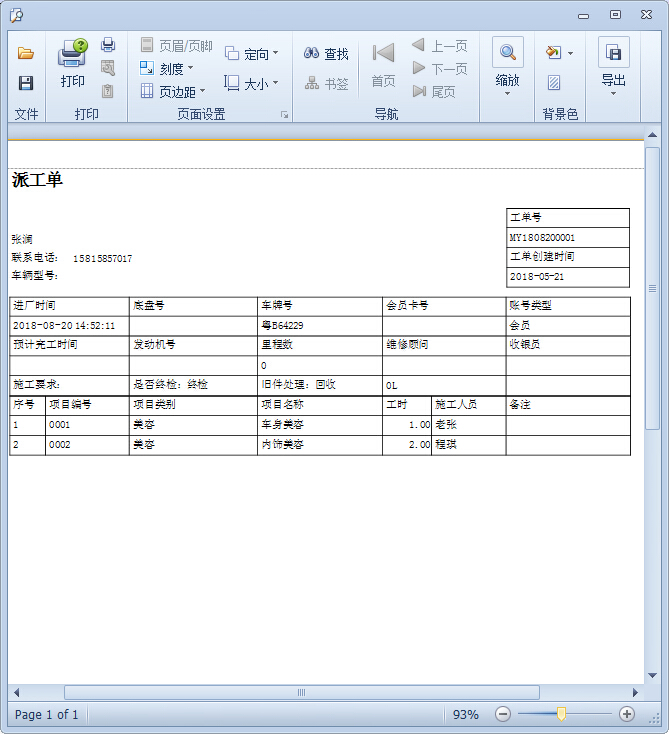669x734 pixels.
Task: Open the Paper Size (大小) dropdown
Action: [x=251, y=84]
